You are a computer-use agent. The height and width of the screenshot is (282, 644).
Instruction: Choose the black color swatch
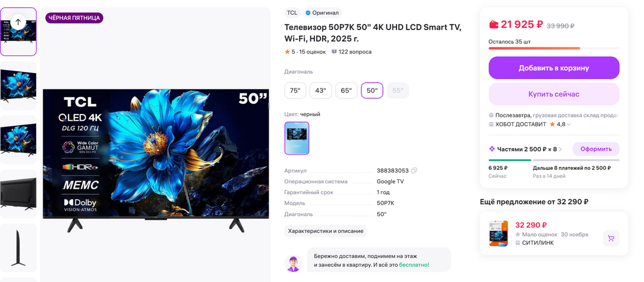297,138
